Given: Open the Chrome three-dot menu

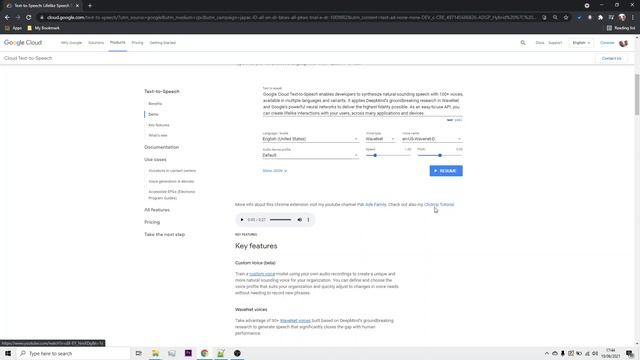Looking at the screenshot, I should [633, 18].
